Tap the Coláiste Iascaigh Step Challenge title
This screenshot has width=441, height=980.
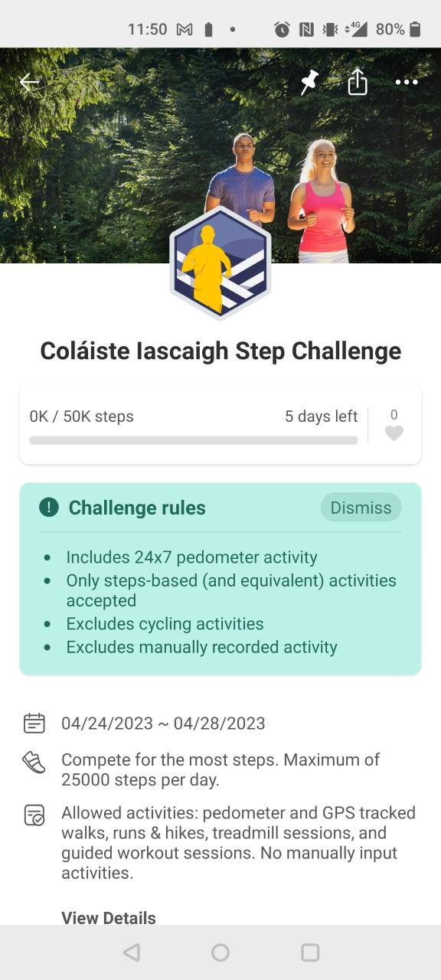[x=220, y=351]
